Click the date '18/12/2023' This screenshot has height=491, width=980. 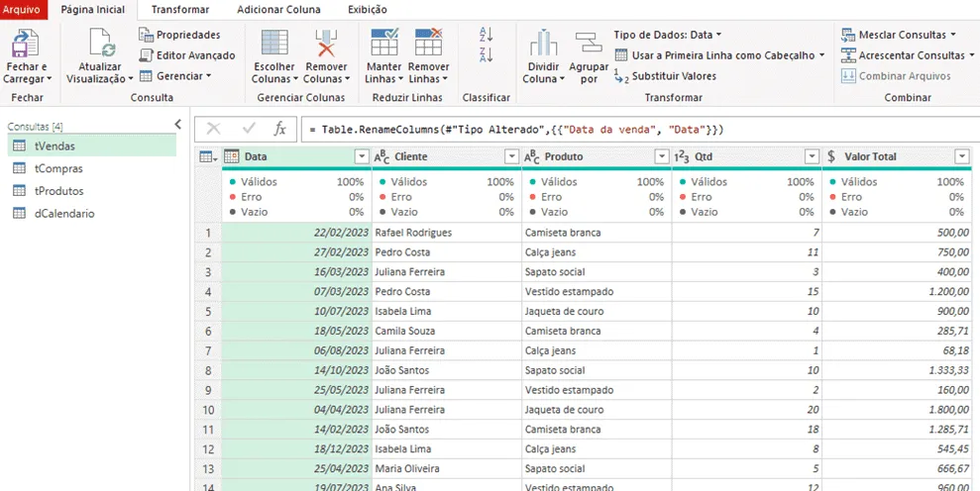click(x=341, y=448)
